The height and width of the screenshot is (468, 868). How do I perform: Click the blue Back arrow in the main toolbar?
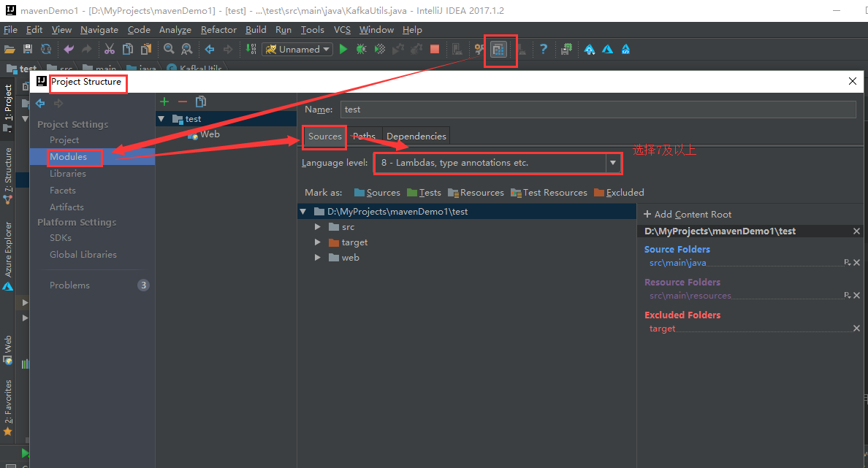click(x=210, y=49)
